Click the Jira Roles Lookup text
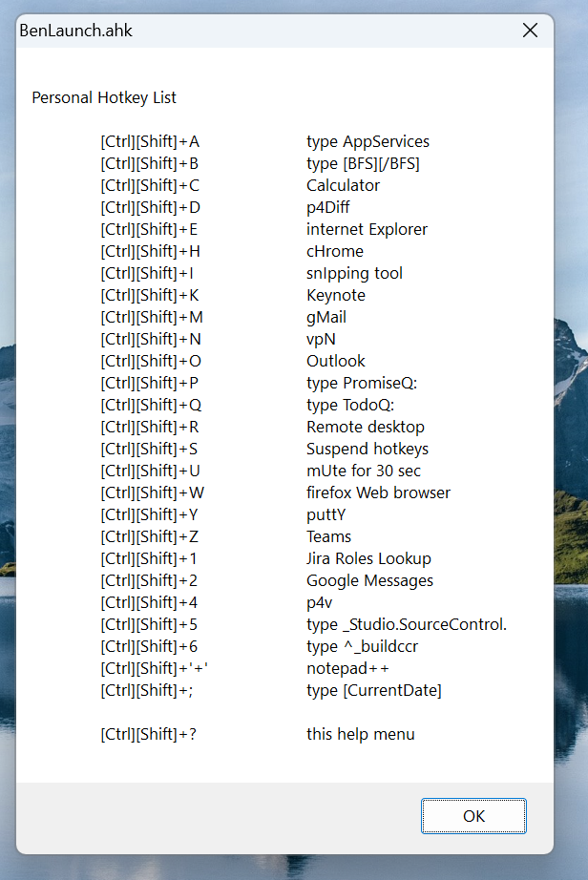The width and height of the screenshot is (588, 880). pyautogui.click(x=368, y=558)
